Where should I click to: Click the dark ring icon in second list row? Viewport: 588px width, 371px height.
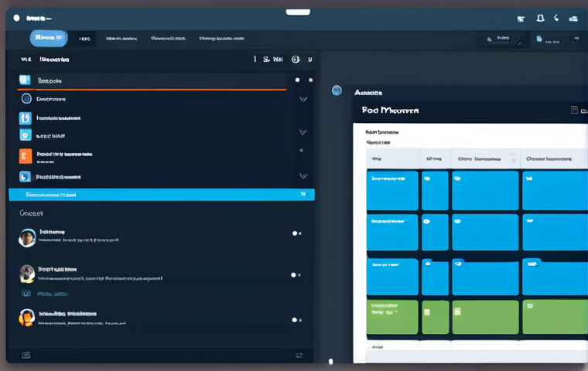[x=26, y=99]
